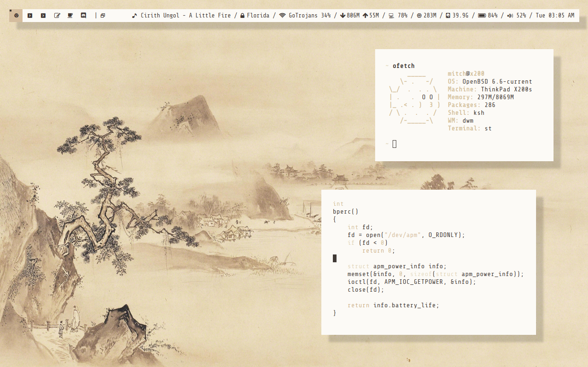Click the 39.9G disk value
Viewport: 588px width, 367px height.
pyautogui.click(x=461, y=16)
